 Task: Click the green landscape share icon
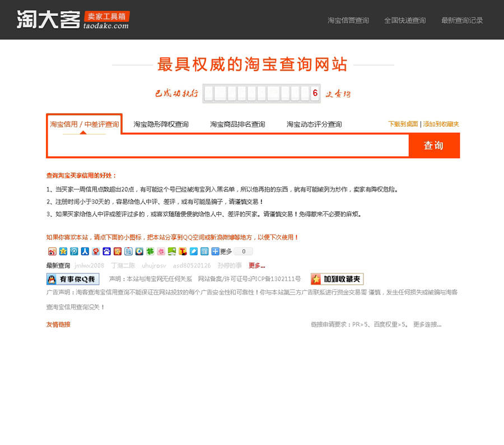pos(172,251)
